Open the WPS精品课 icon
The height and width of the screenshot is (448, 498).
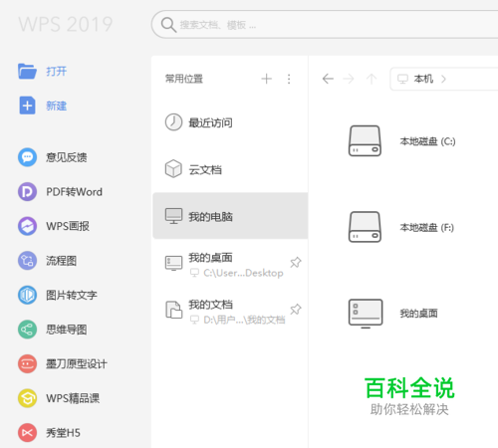point(27,398)
